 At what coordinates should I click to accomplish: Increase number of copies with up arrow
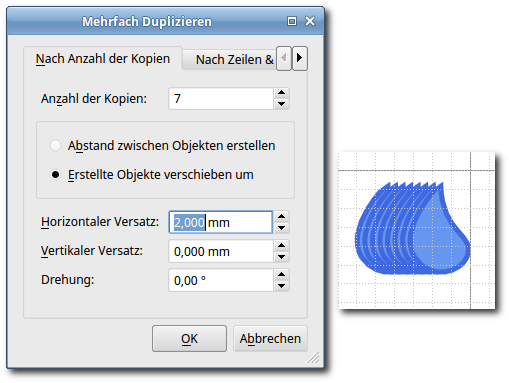coord(281,93)
